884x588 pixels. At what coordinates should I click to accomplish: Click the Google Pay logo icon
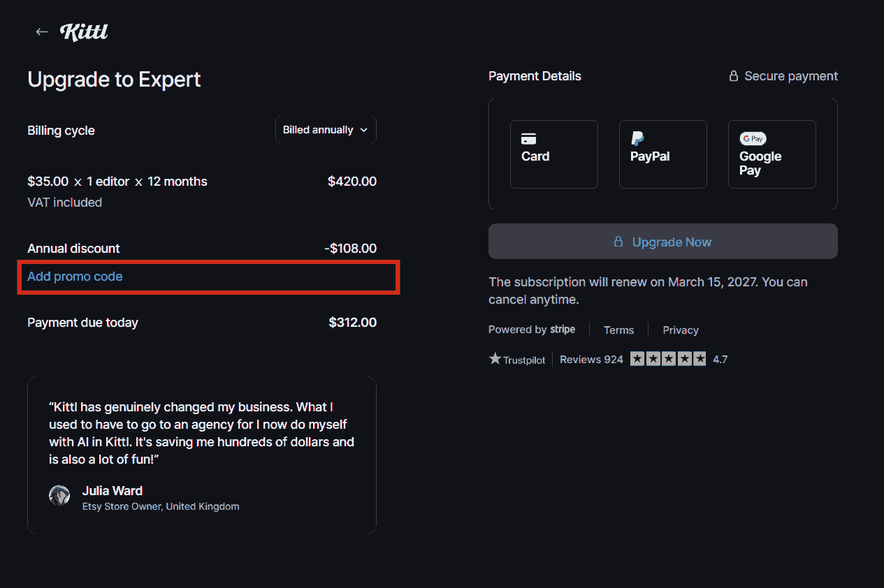click(x=753, y=139)
